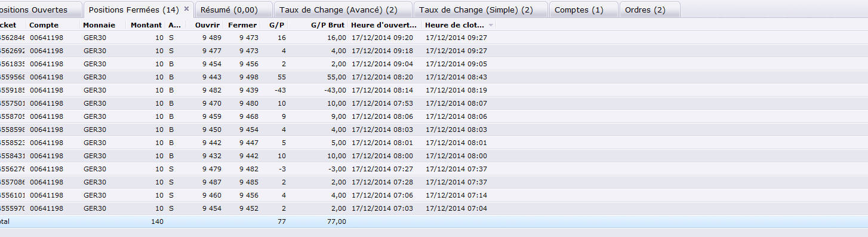Select opening price cell 9 470
The height and width of the screenshot is (237, 868).
(x=211, y=103)
